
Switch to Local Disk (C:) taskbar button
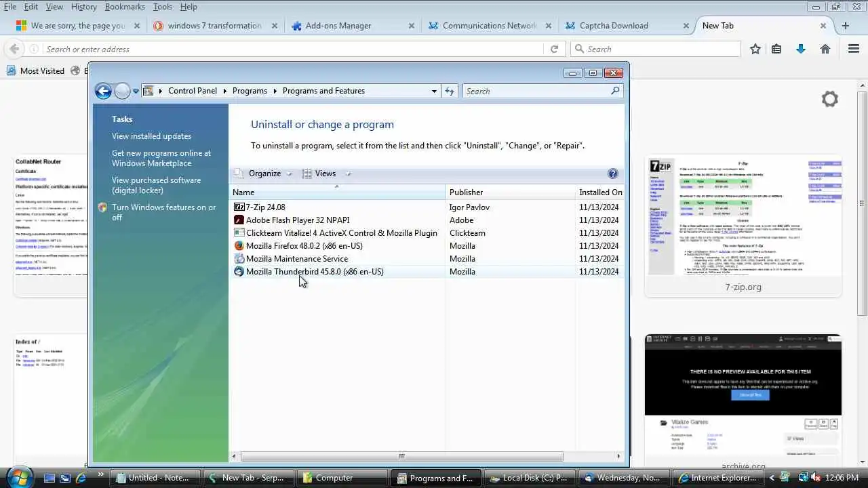[531, 478]
